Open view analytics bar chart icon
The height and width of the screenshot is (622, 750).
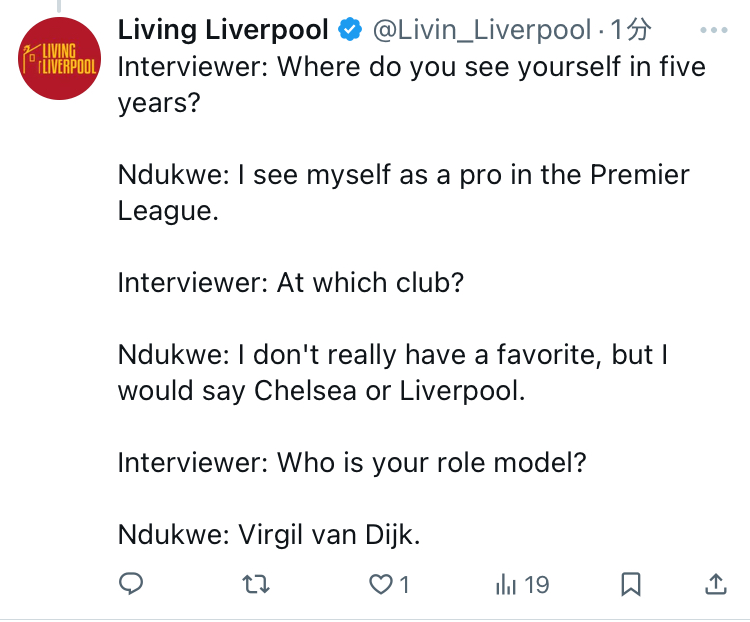tap(506, 584)
